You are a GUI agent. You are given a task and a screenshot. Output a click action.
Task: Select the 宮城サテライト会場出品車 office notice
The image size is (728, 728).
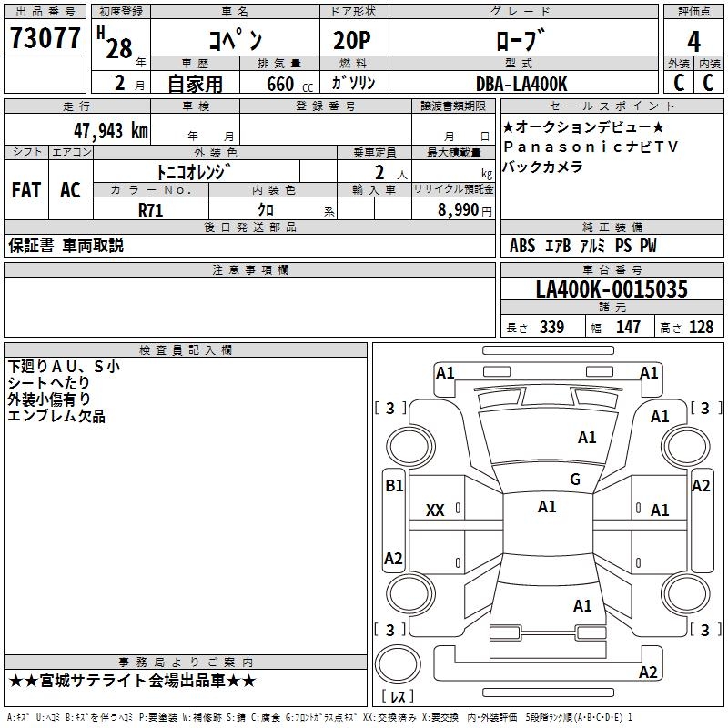click(133, 681)
